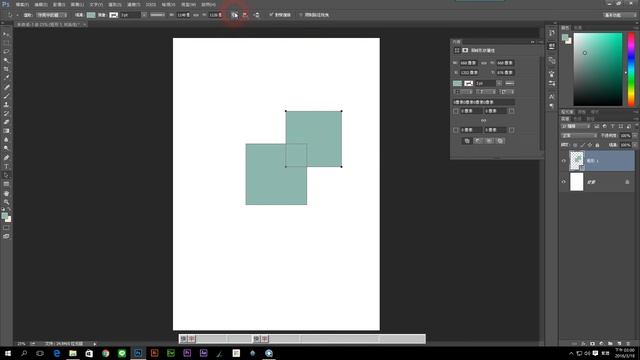
Task: Open layer filter kind dropdown
Action: tap(576, 127)
